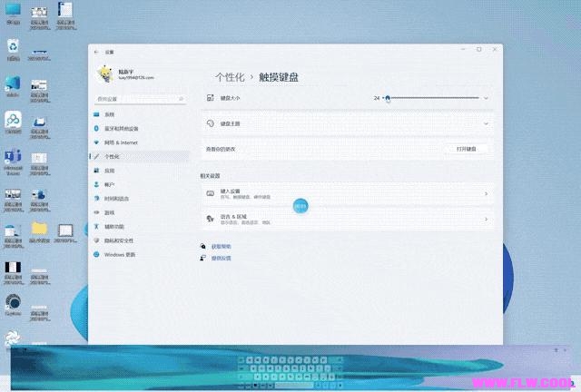Go back using the Settings back arrow

tap(96, 53)
